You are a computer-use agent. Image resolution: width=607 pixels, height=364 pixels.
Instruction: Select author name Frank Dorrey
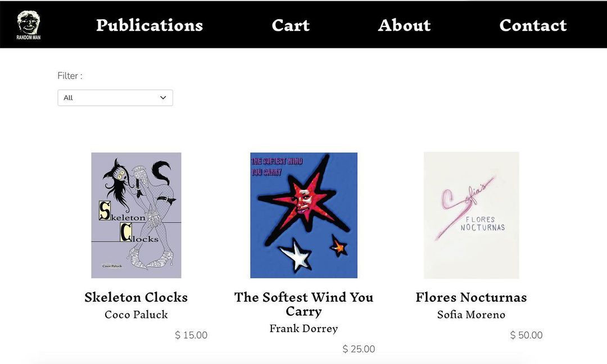click(303, 329)
